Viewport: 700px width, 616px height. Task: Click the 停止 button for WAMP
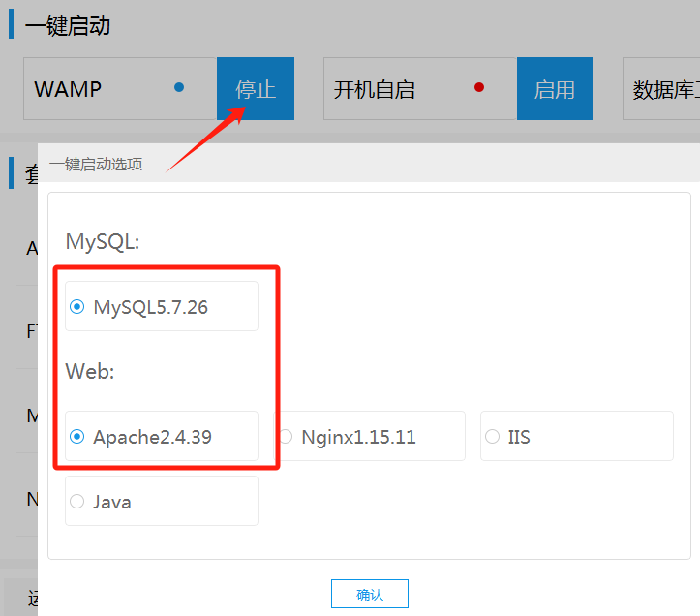point(256,88)
